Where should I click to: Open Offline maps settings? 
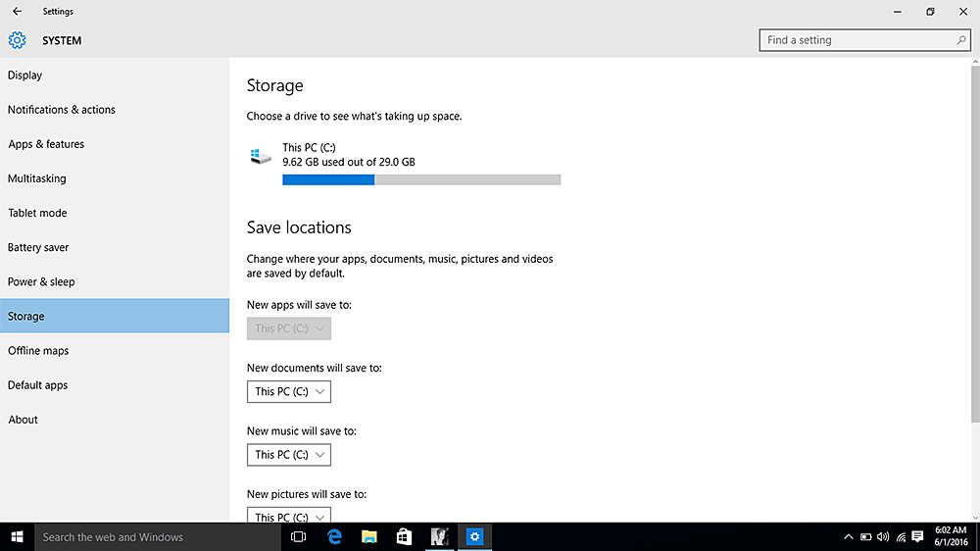tap(115, 350)
